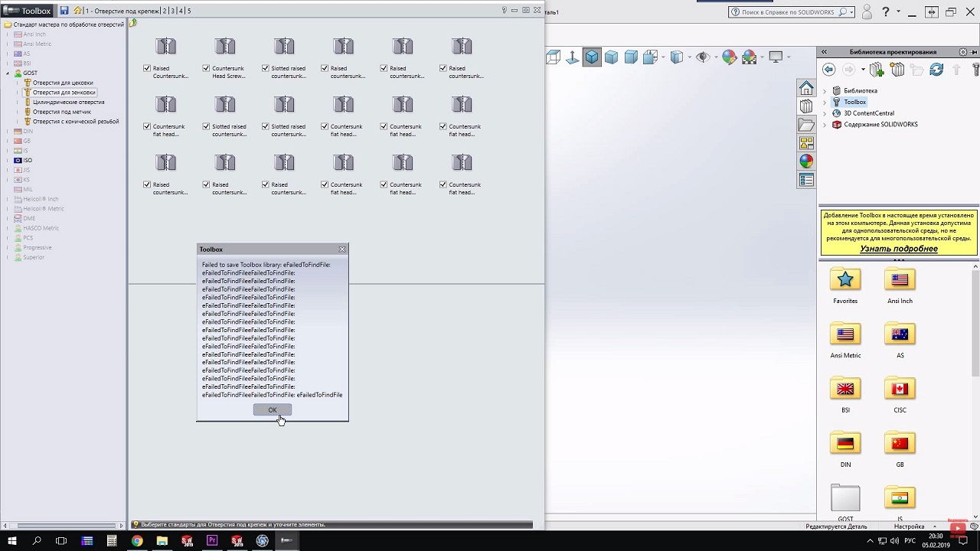Screen dimensions: 980x551
Task: Click the refresh icon in Design Library
Action: [936, 70]
